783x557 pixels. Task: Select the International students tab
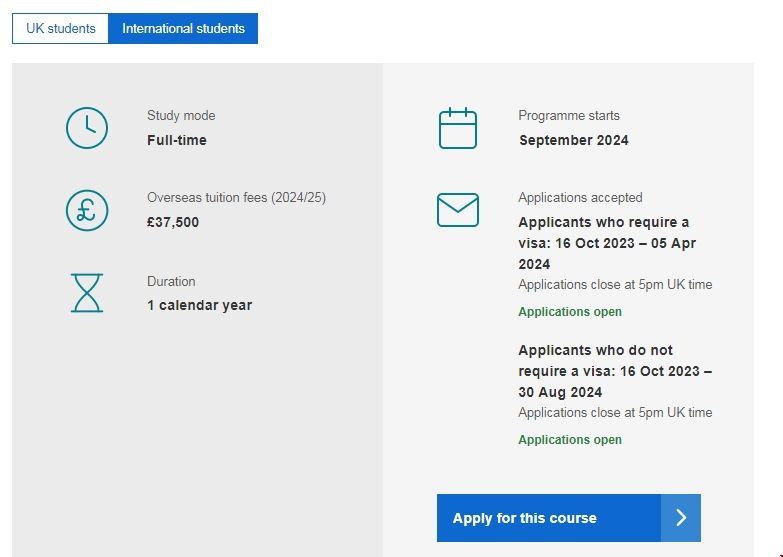pyautogui.click(x=183, y=29)
